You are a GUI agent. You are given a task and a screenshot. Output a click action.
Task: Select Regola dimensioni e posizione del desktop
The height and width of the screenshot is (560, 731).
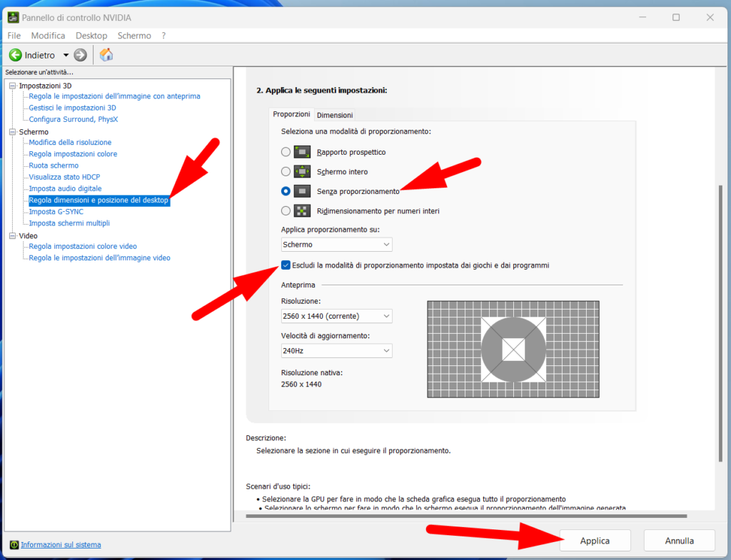click(x=99, y=200)
